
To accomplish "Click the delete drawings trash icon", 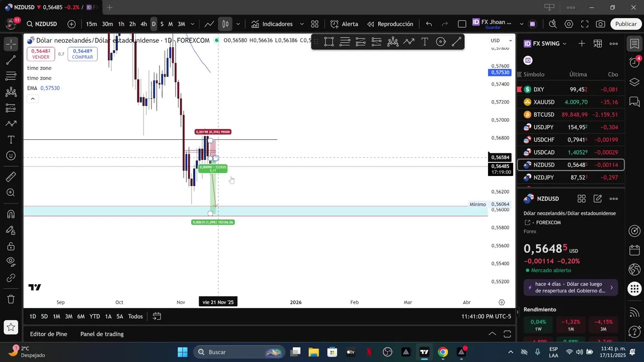I will point(11,299).
